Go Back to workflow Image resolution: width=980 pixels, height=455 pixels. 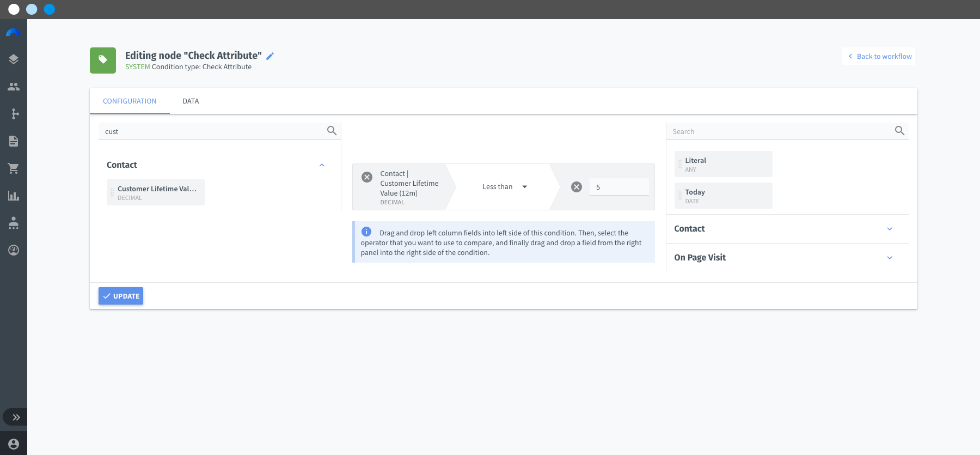point(879,56)
